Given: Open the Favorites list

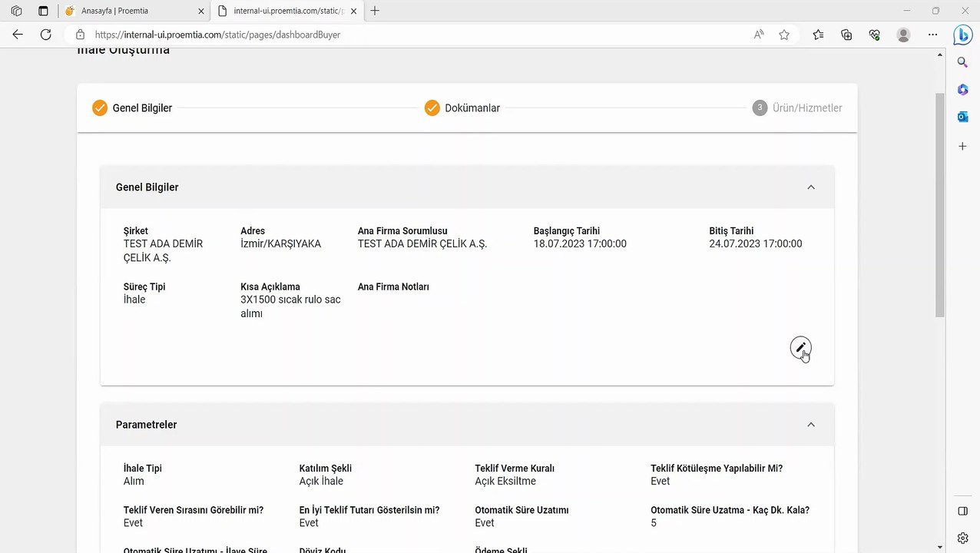Looking at the screenshot, I should (819, 35).
